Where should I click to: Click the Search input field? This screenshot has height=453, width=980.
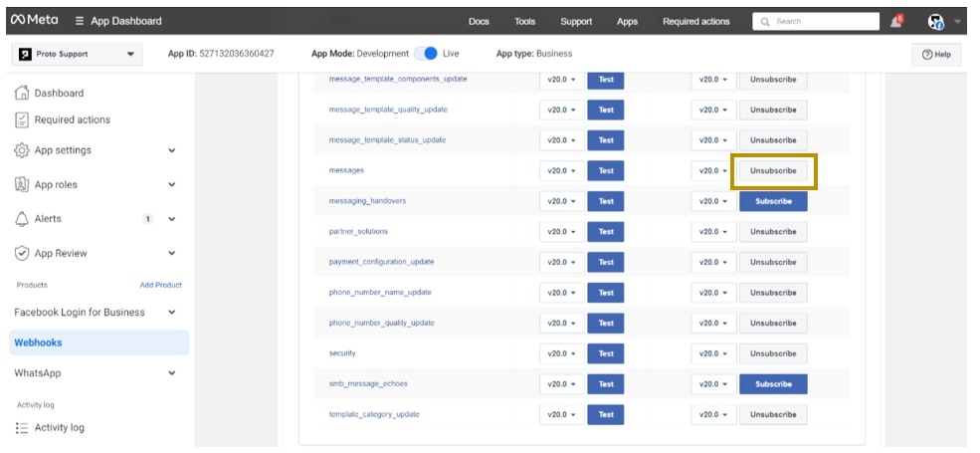pos(822,21)
